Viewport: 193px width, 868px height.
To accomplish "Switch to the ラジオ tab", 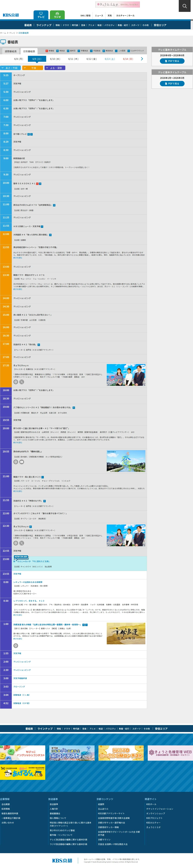I will click(57, 15).
